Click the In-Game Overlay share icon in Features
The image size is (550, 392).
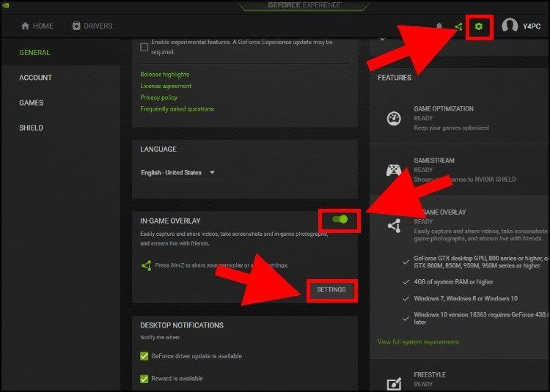coord(395,226)
